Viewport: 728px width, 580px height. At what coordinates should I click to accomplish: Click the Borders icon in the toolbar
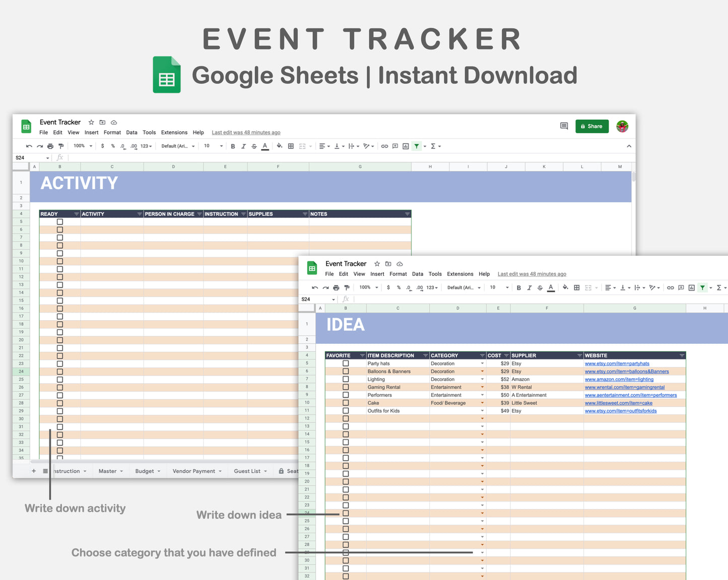pos(291,146)
